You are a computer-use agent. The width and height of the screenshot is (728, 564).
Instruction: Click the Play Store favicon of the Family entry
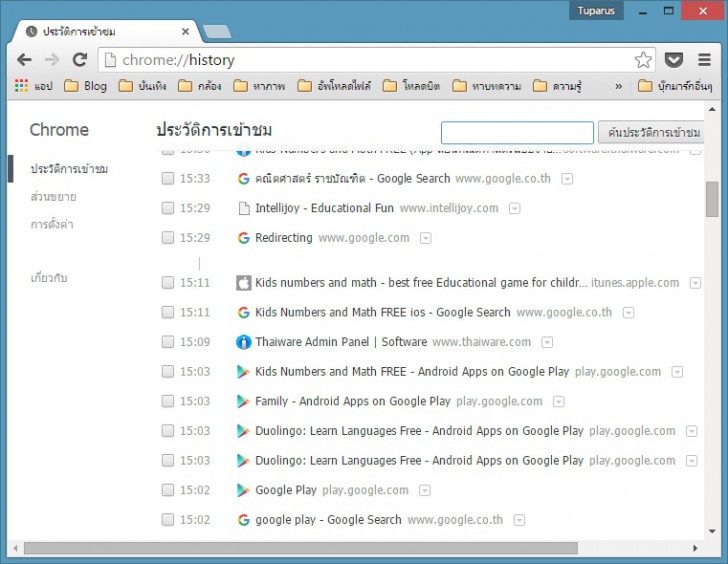point(243,401)
